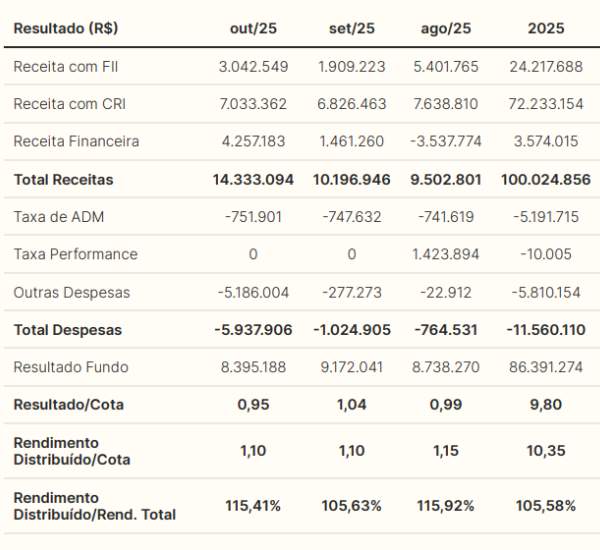Screen dimensions: 600x550
Task: Select the out/25 column header
Action: point(252,28)
